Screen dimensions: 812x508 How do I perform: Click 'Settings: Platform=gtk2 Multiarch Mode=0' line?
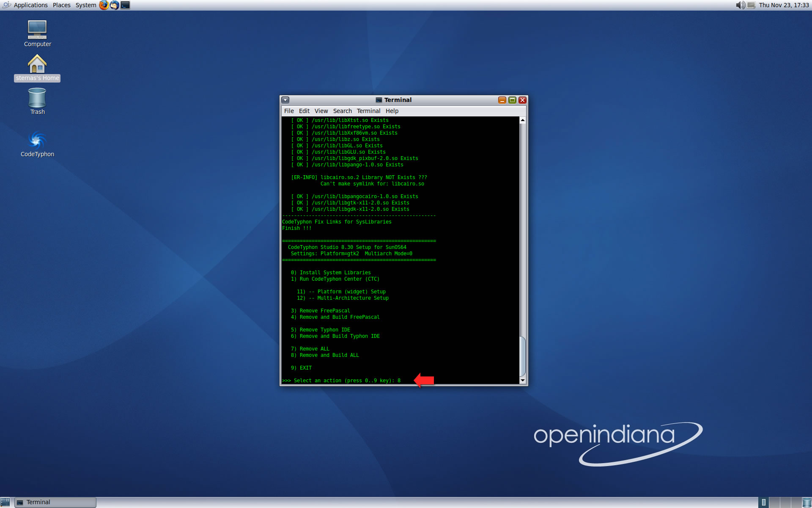[351, 254]
